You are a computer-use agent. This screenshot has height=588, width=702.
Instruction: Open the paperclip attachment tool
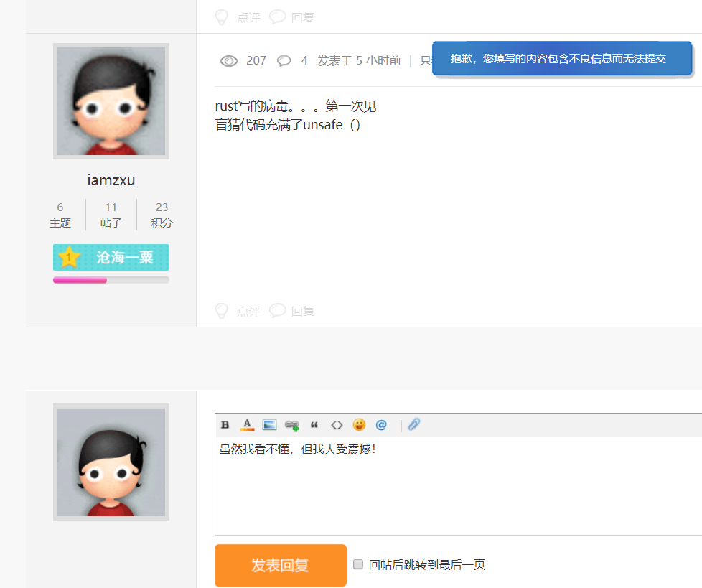(413, 424)
